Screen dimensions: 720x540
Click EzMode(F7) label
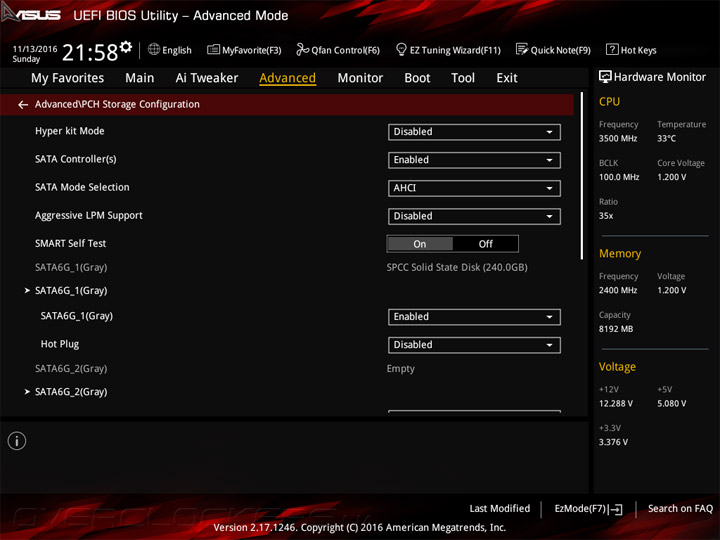(580, 509)
